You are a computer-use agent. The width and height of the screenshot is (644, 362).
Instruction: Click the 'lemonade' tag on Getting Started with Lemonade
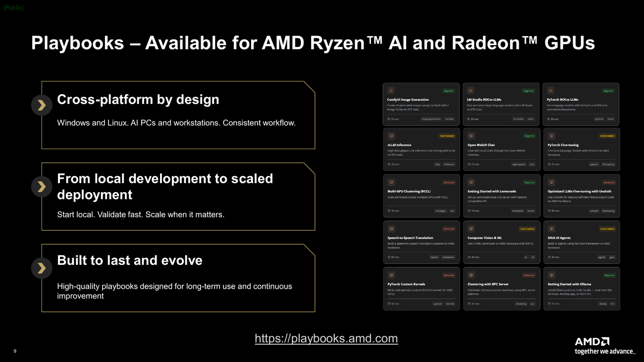coord(517,211)
